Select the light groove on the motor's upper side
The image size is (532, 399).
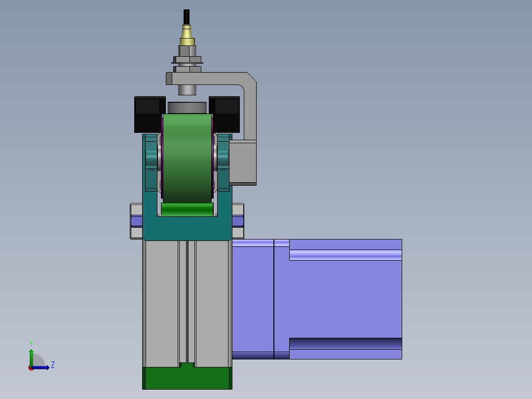[x=345, y=255]
